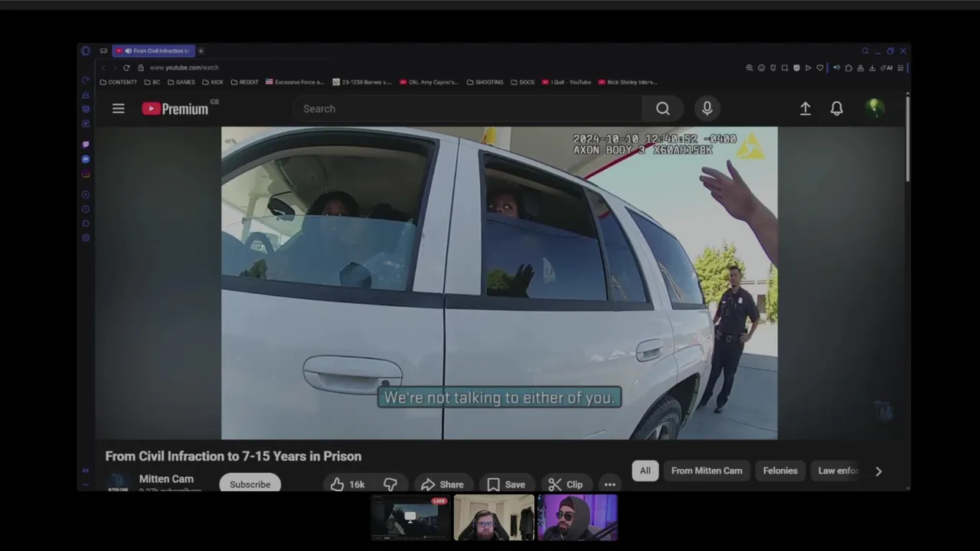Select the All filter chip
Image resolution: width=980 pixels, height=551 pixels.
coord(645,471)
